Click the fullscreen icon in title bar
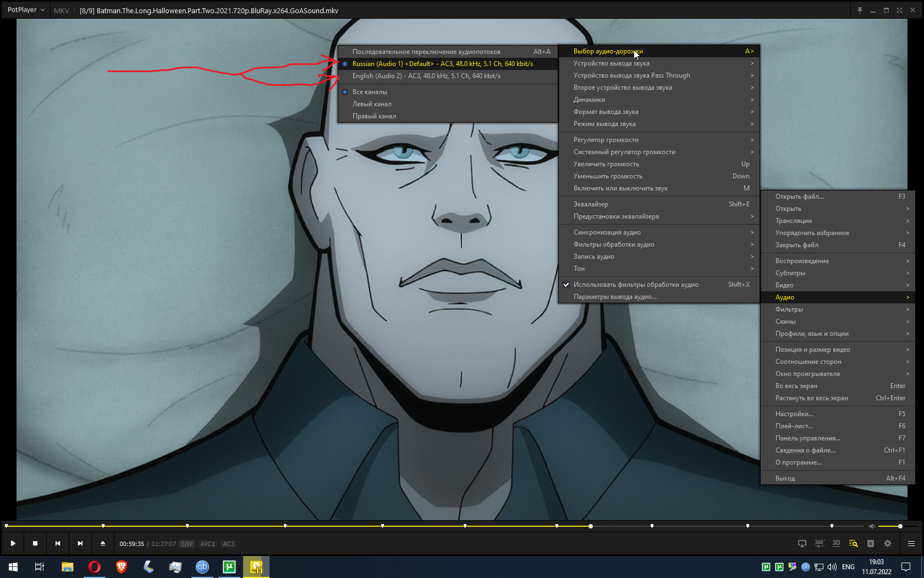The image size is (924, 578). tap(899, 10)
